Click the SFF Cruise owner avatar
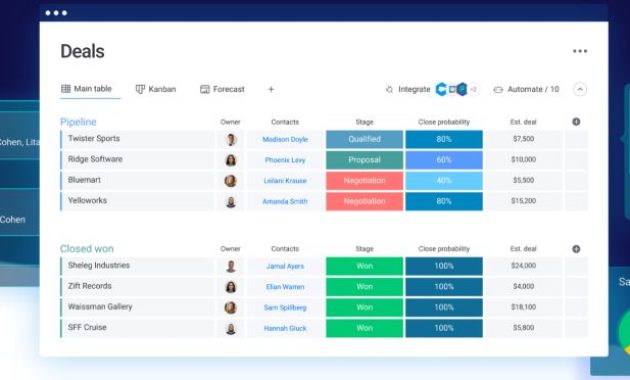The width and height of the screenshot is (630, 380). [231, 328]
